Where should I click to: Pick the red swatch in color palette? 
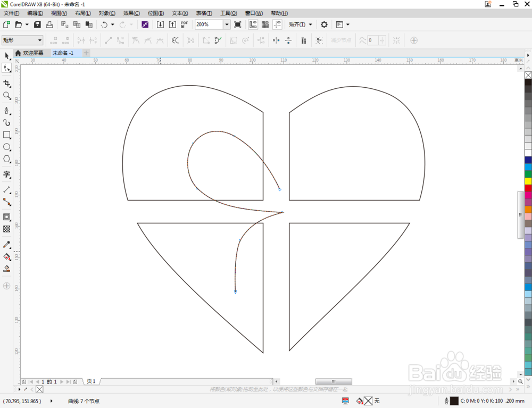(528, 188)
